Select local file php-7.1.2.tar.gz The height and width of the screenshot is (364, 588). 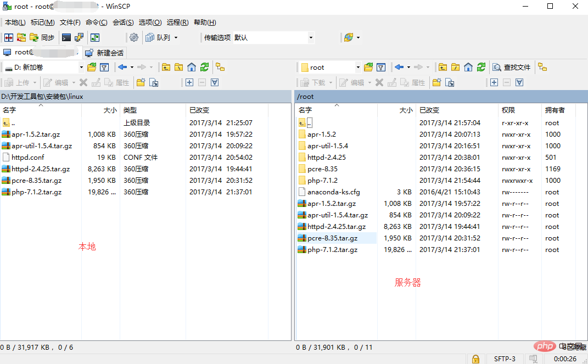pos(36,192)
